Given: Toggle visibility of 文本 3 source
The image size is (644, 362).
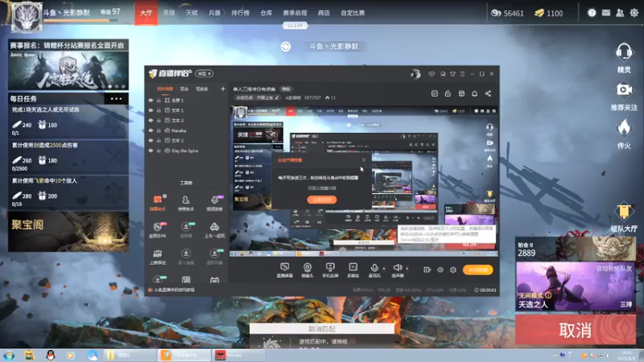Looking at the screenshot, I should (151, 120).
